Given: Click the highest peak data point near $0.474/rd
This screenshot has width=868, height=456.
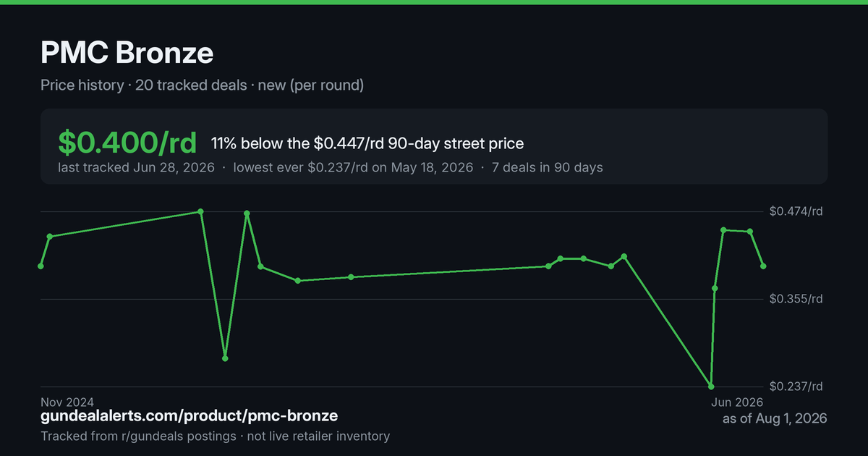Looking at the screenshot, I should coord(201,211).
